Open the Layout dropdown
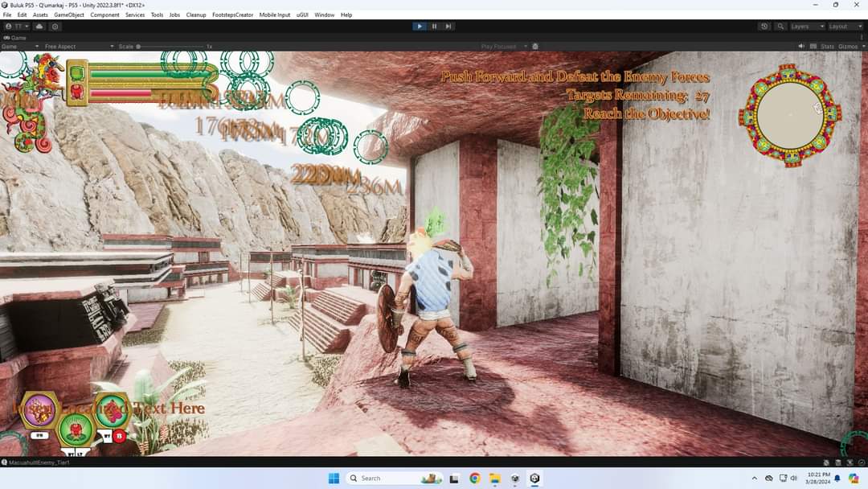This screenshot has height=489, width=868. pos(845,26)
